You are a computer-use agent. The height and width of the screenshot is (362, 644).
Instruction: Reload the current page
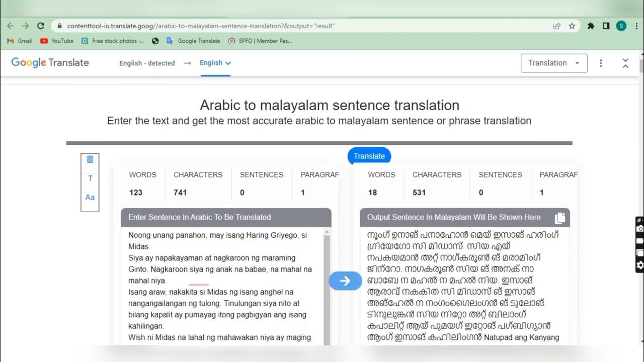coord(41,26)
